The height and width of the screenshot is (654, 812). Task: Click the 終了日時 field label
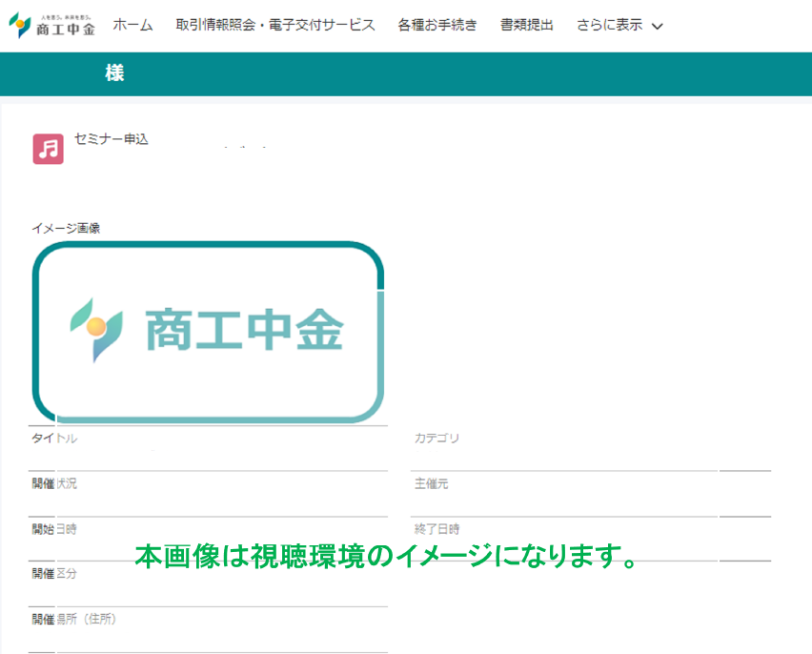point(436,528)
